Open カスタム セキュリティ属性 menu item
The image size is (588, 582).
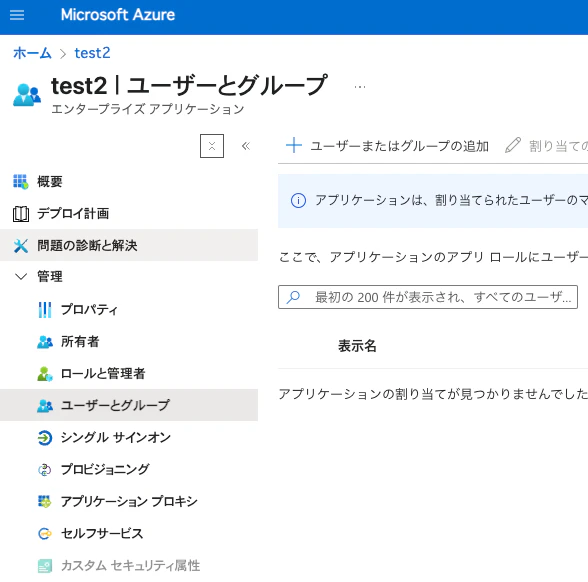pyautogui.click(x=129, y=566)
